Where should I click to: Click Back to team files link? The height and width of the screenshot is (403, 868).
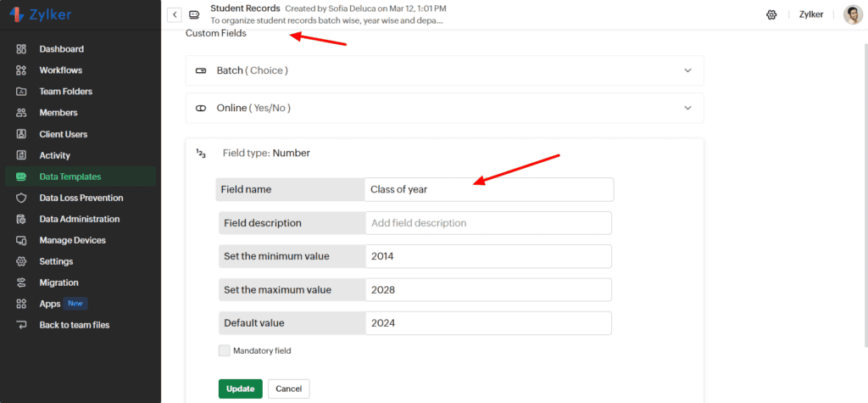[75, 325]
